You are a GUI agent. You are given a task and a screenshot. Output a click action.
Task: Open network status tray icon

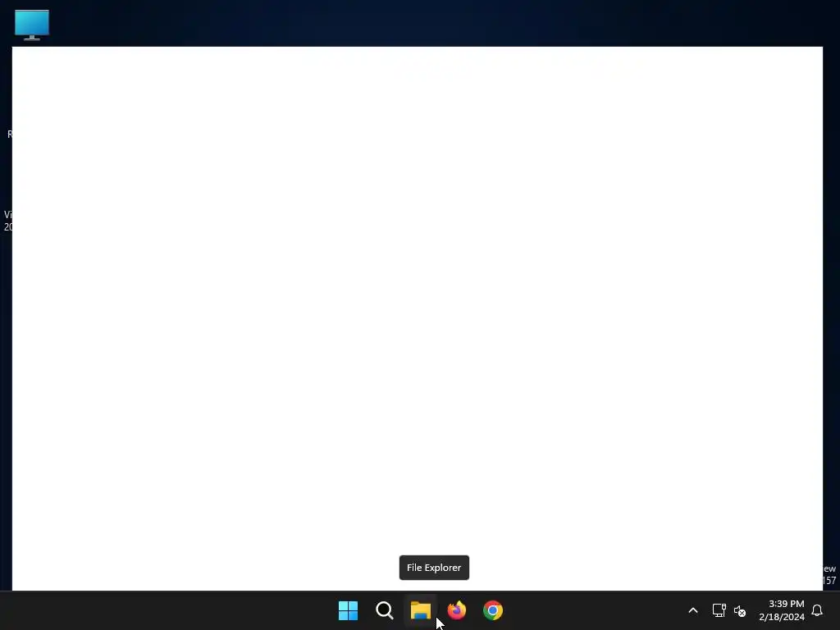719,610
